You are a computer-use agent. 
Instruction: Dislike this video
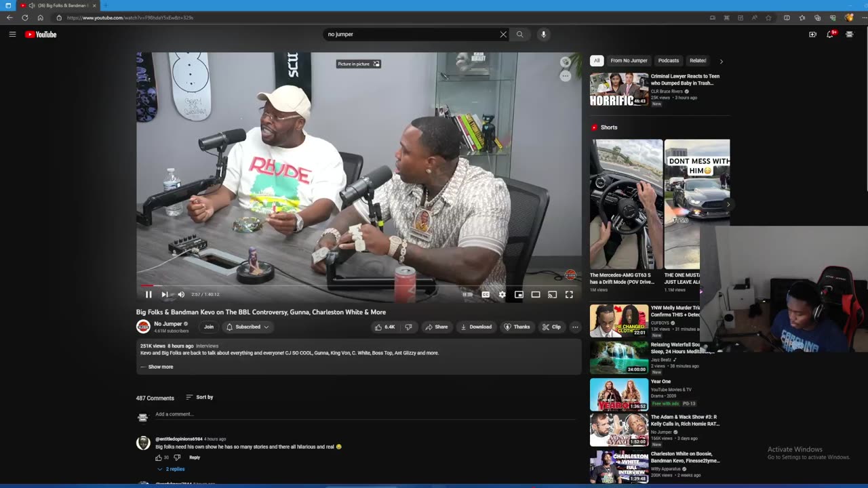tap(408, 327)
